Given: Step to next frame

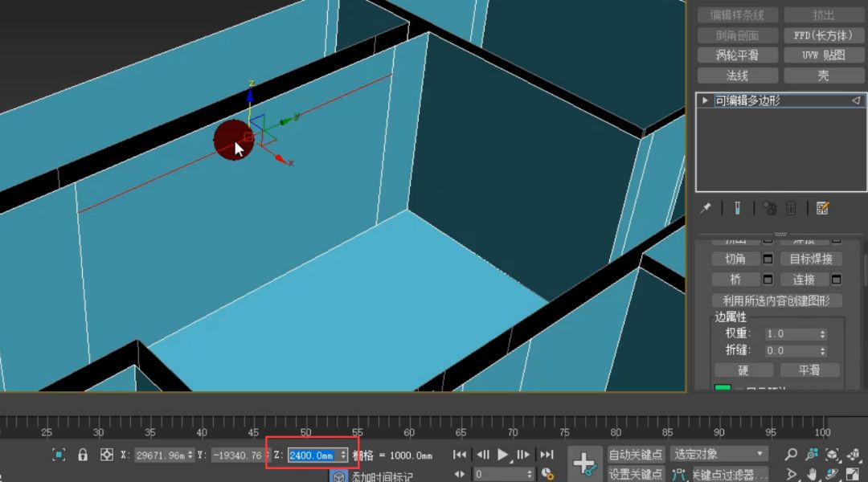Looking at the screenshot, I should tap(523, 455).
